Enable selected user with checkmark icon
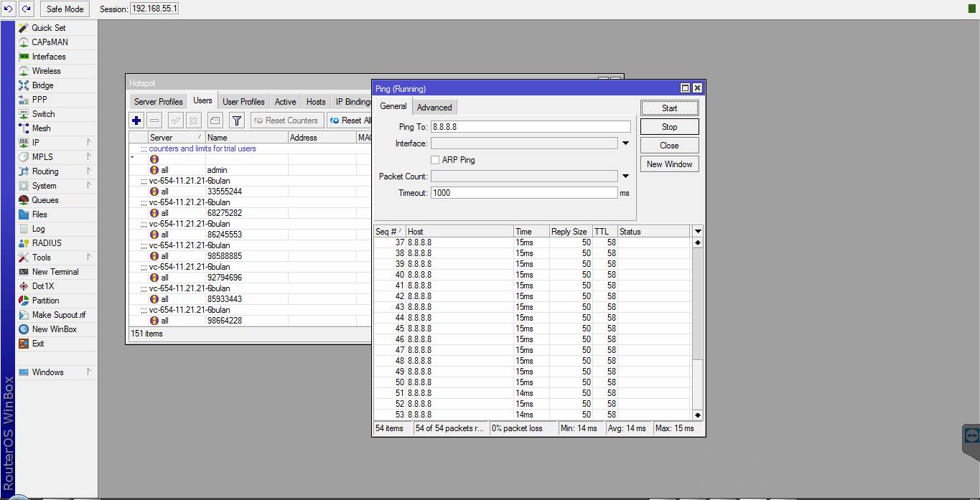Image resolution: width=980 pixels, height=500 pixels. point(175,121)
